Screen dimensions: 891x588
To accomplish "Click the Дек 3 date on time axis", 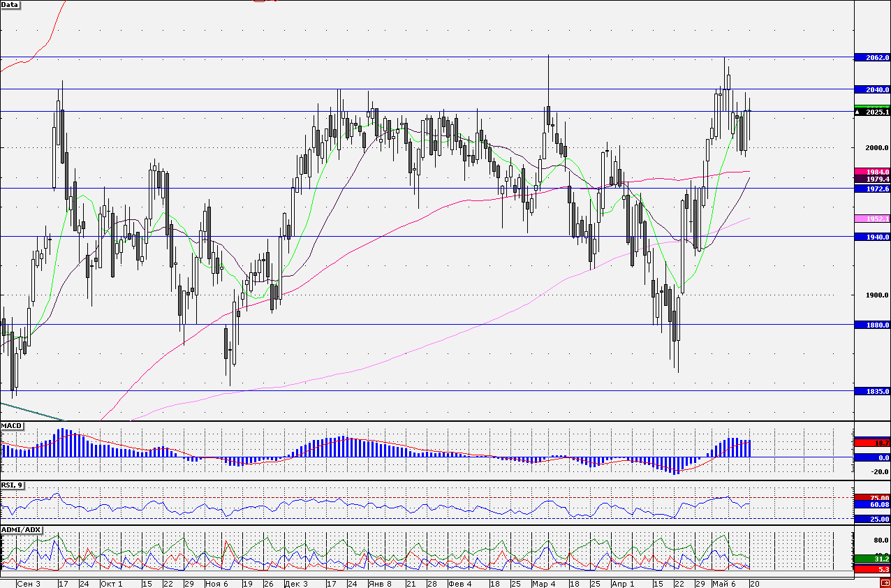I will click(x=297, y=583).
